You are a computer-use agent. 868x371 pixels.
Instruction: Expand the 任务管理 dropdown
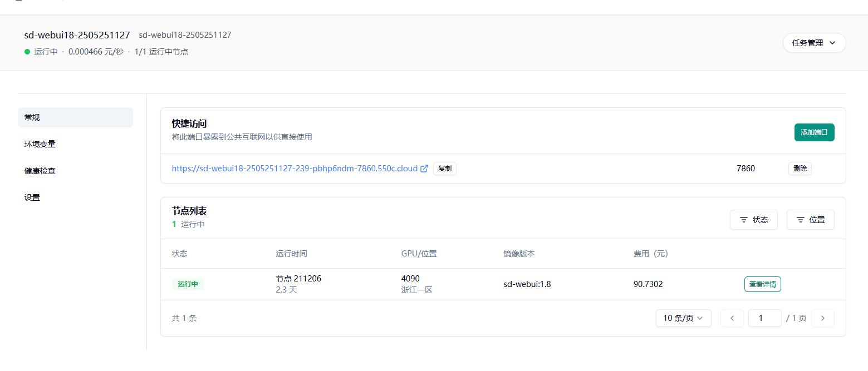(x=814, y=43)
